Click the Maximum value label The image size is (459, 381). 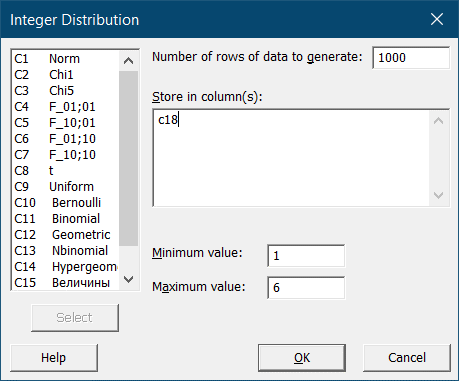point(199,287)
